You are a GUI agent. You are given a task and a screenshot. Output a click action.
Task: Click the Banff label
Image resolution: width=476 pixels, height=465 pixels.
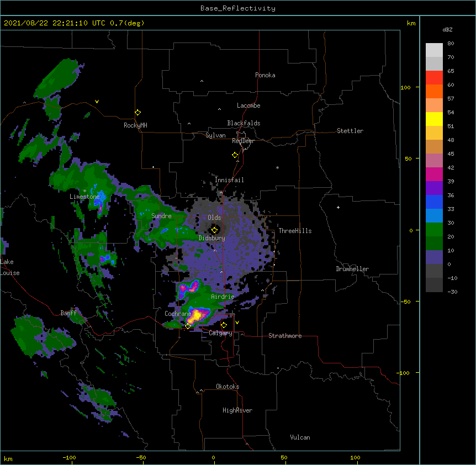pos(68,313)
